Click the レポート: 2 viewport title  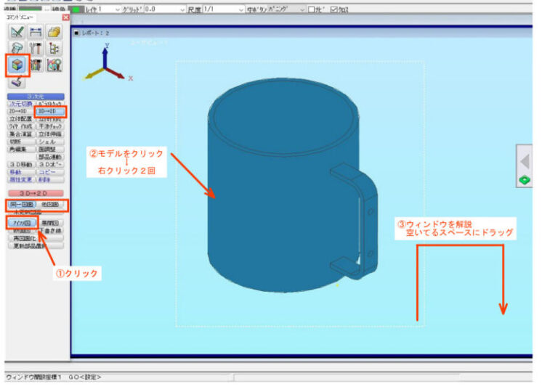[x=95, y=33]
